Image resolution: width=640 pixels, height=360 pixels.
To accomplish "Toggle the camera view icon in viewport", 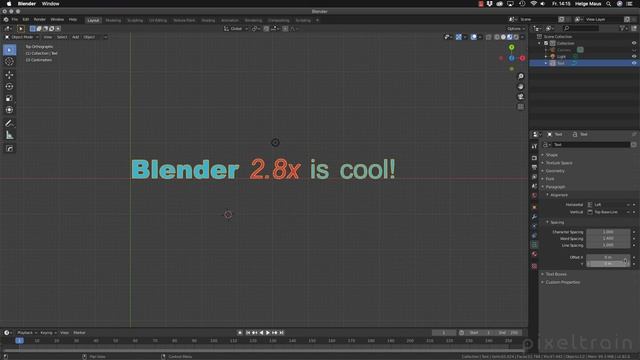I will point(520,97).
